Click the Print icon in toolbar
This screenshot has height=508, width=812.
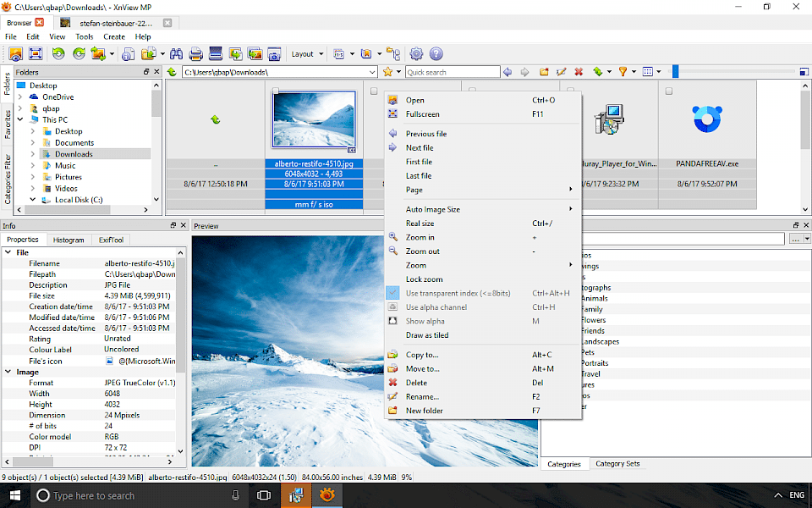(195, 53)
